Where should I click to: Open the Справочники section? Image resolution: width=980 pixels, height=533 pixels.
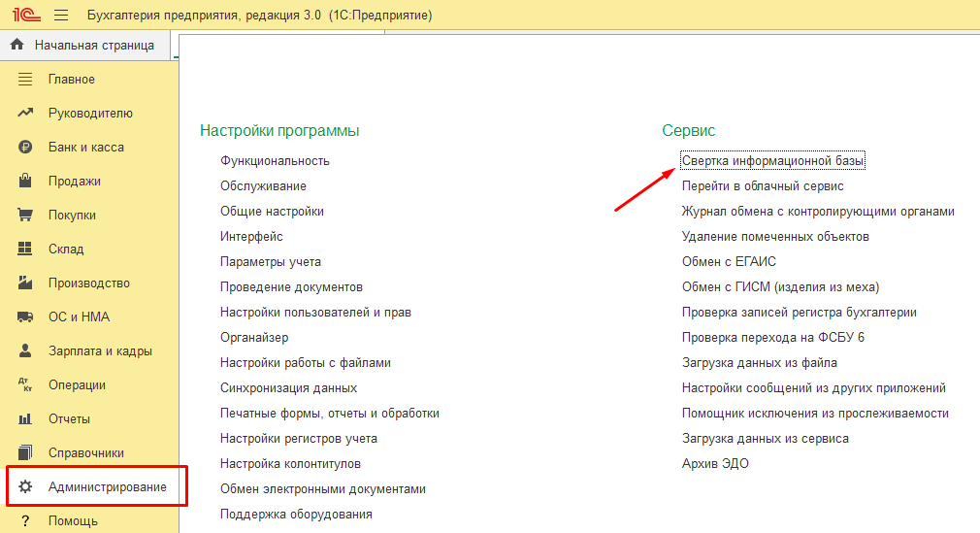tap(86, 453)
